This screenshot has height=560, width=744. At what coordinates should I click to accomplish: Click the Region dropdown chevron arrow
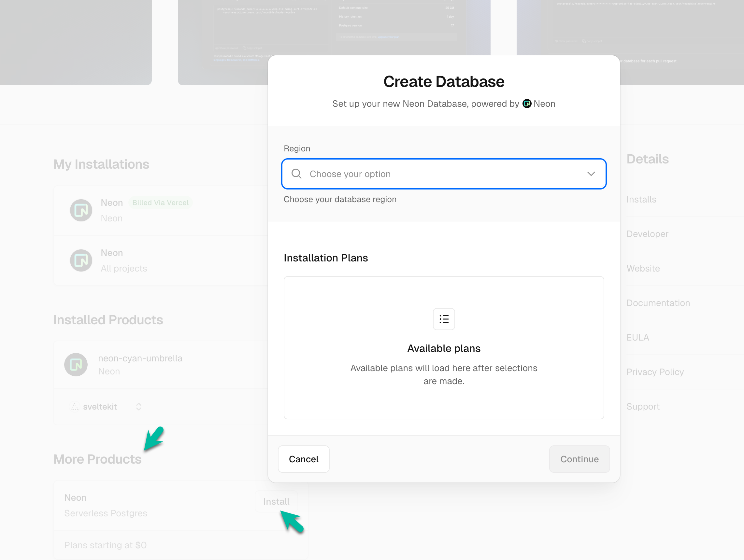[x=591, y=174]
